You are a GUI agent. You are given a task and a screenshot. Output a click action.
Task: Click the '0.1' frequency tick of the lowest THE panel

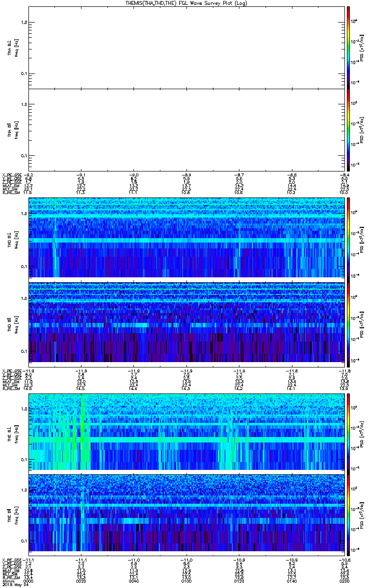24,540
